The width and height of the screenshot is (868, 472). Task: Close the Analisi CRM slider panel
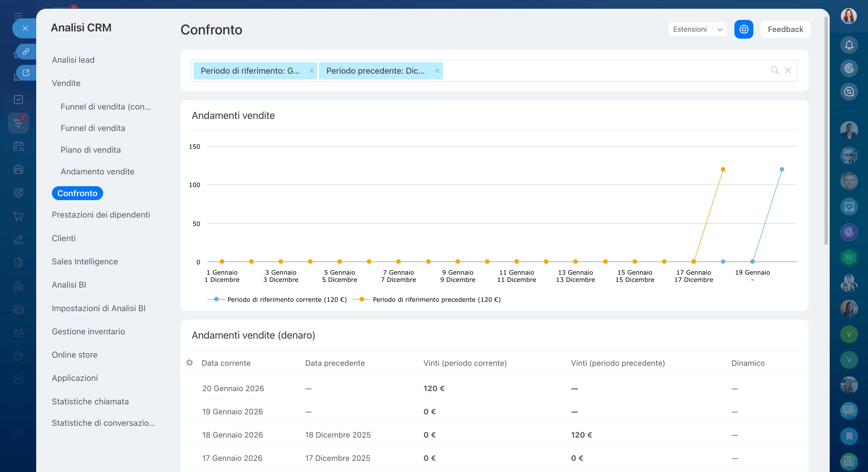[x=25, y=28]
